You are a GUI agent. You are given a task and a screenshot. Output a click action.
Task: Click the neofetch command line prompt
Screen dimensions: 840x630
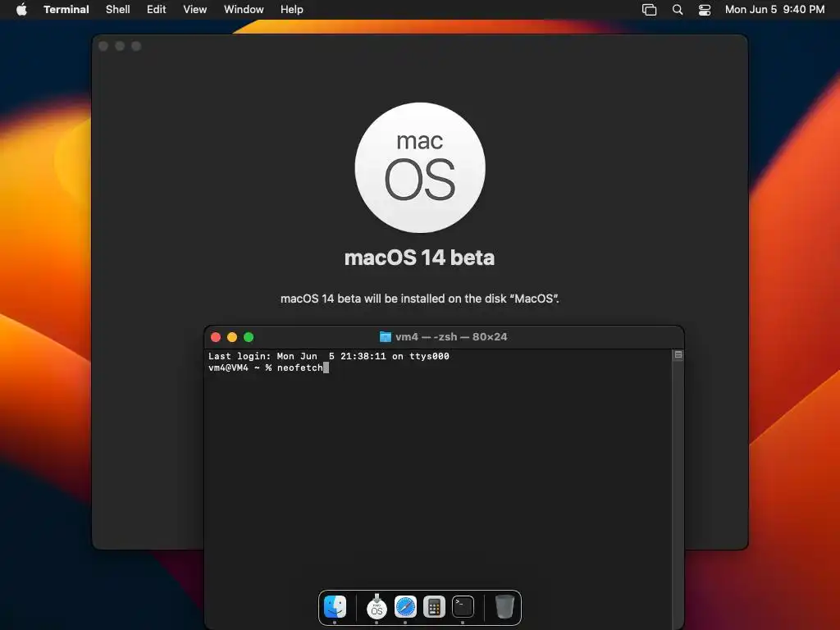tap(268, 368)
